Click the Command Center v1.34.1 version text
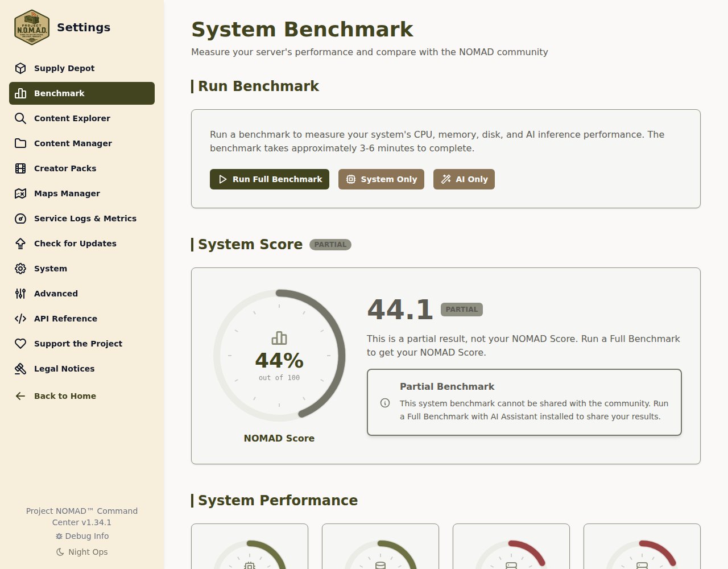This screenshot has width=728, height=569. click(x=82, y=517)
